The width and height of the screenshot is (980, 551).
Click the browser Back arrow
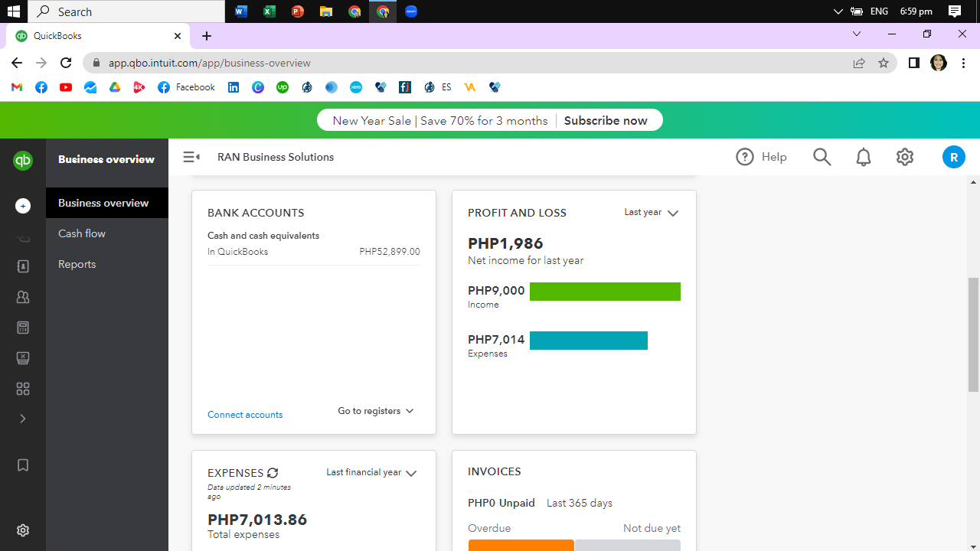click(x=17, y=63)
